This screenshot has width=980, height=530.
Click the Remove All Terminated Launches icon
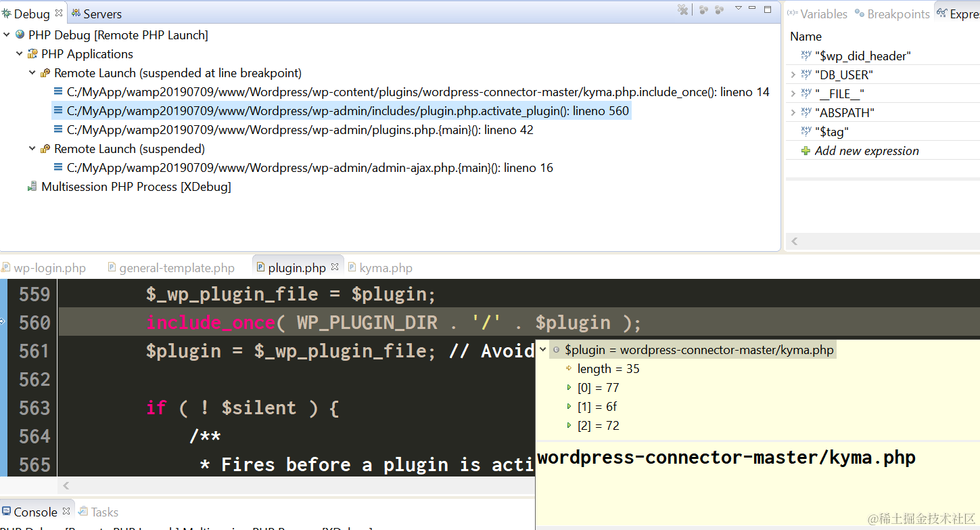(683, 9)
